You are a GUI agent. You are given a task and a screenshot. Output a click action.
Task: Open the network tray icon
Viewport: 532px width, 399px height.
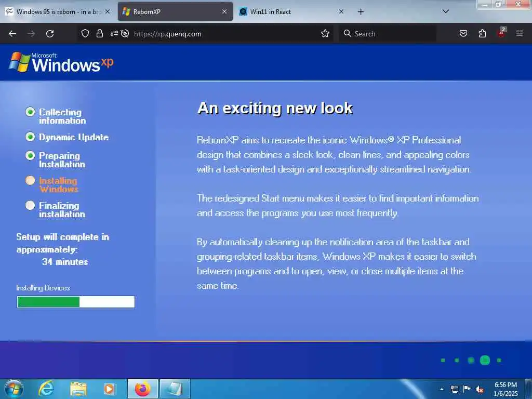click(454, 389)
